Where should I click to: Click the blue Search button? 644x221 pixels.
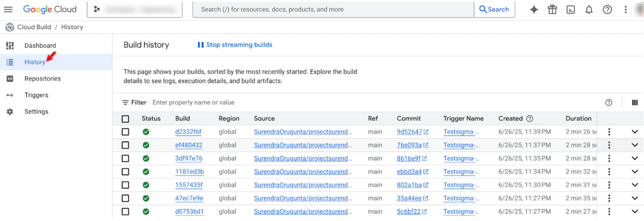494,9
